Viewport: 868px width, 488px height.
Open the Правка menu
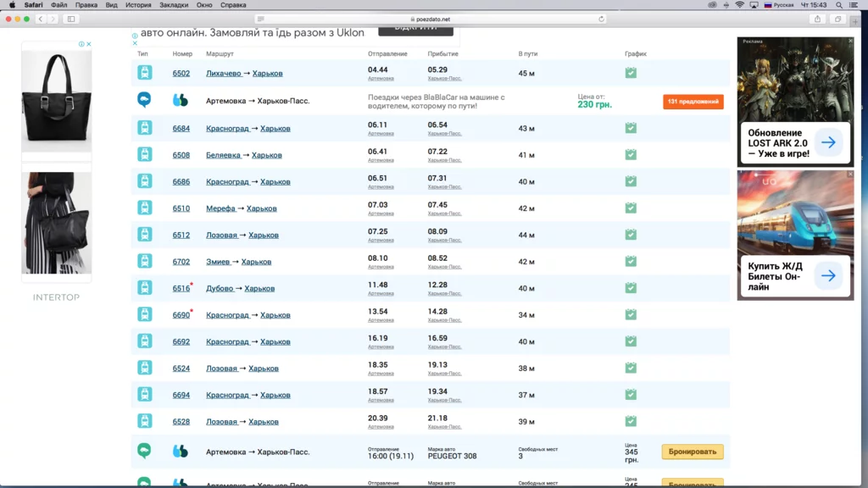click(86, 5)
